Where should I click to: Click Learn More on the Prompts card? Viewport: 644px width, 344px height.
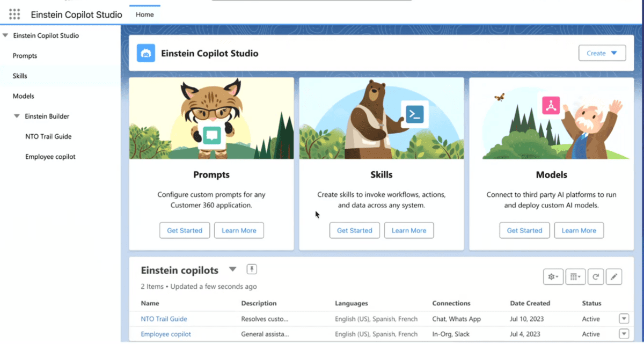point(239,230)
